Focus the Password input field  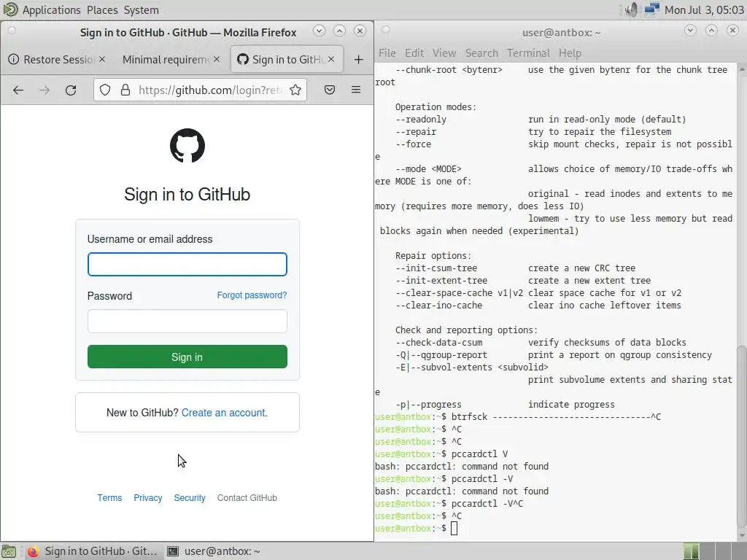(187, 321)
